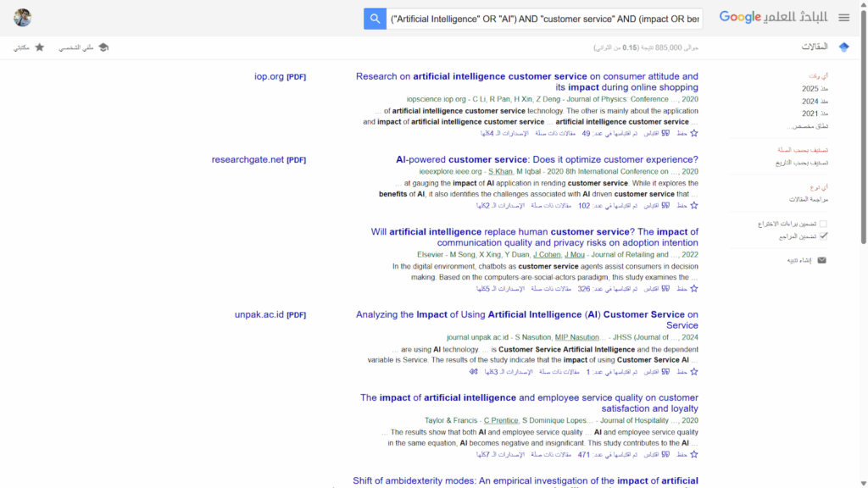Click cite quote icon for 'Analyzing the Impact' result

[665, 372]
